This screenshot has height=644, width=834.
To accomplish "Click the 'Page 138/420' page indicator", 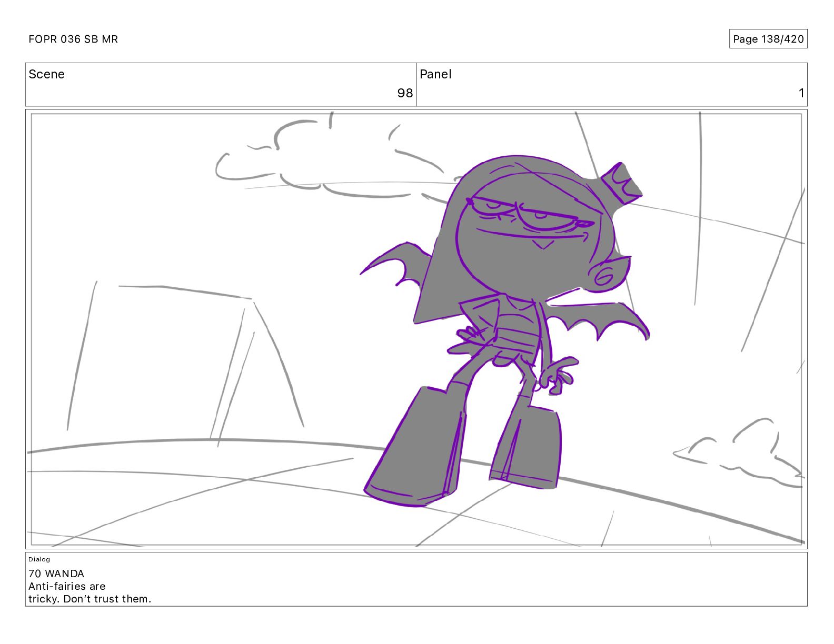I will [768, 39].
